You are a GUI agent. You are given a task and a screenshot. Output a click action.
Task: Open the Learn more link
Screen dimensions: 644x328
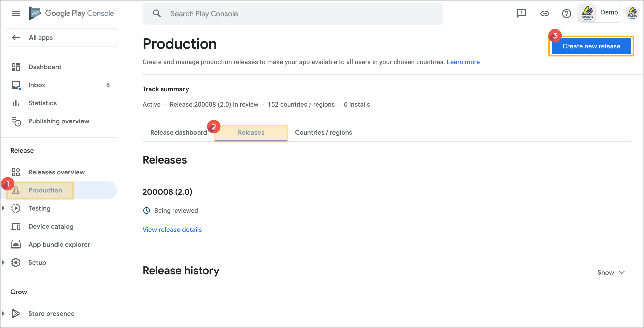[x=463, y=62]
